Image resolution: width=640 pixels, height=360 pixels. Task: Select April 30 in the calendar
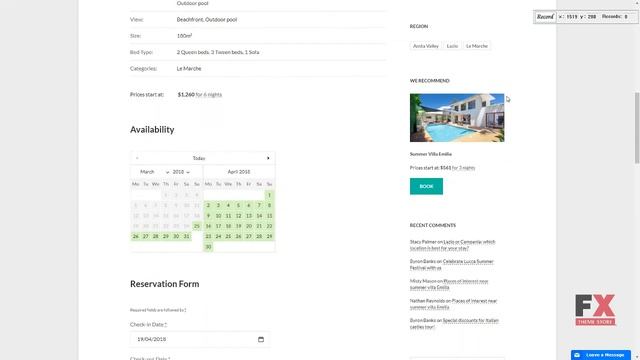pos(208,247)
